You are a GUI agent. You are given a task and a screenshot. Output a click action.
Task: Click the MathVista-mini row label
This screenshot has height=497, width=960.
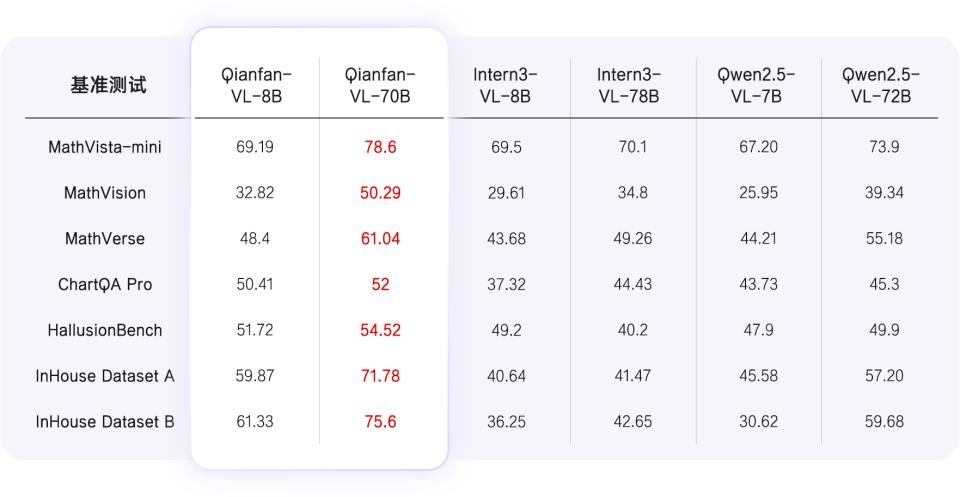[x=105, y=147]
